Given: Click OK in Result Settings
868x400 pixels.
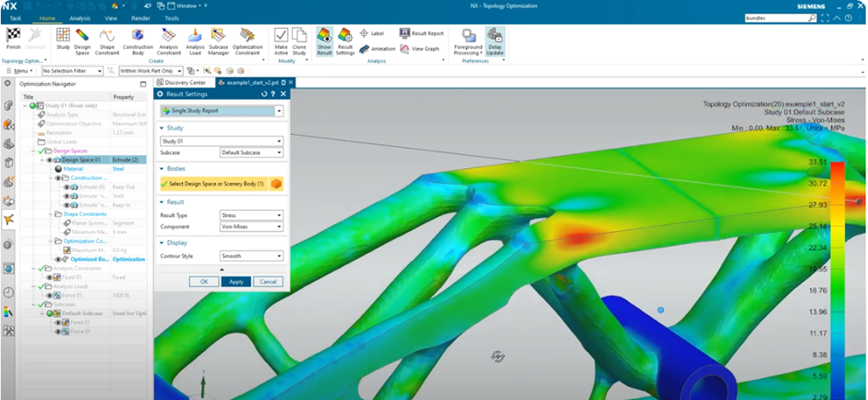Looking at the screenshot, I should coord(204,282).
